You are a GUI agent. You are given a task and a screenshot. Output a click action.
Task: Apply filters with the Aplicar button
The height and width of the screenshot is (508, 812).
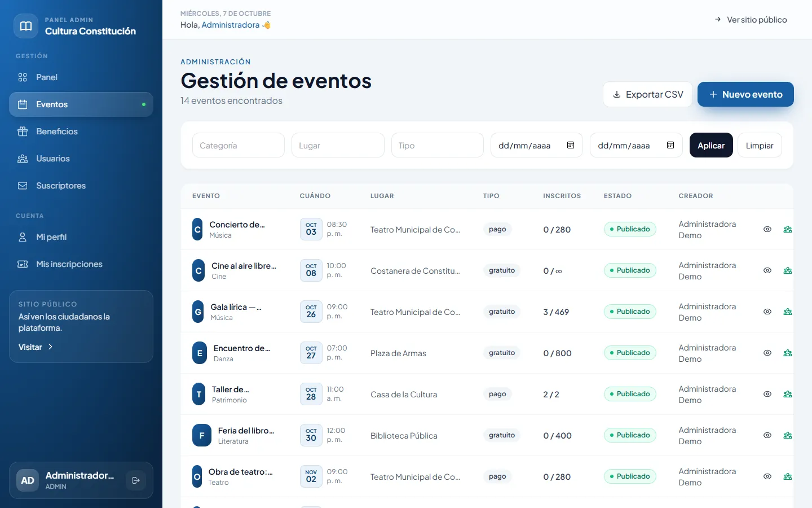(x=711, y=145)
